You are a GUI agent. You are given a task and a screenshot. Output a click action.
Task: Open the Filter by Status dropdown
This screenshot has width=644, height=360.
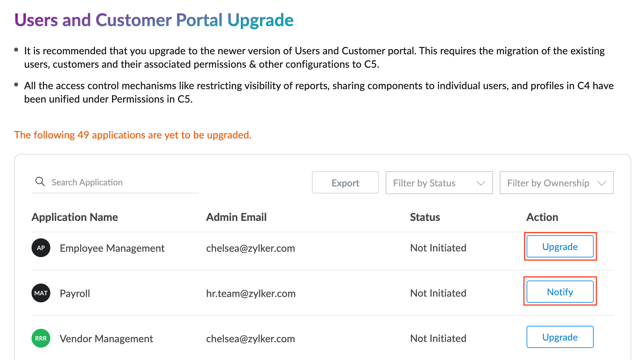(439, 183)
